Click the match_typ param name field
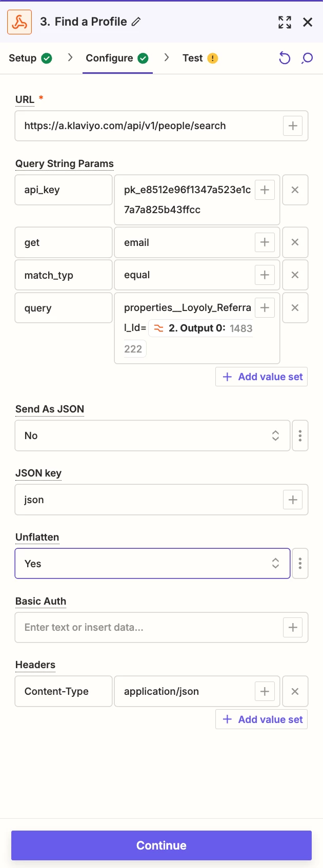323x868 pixels. 64,275
